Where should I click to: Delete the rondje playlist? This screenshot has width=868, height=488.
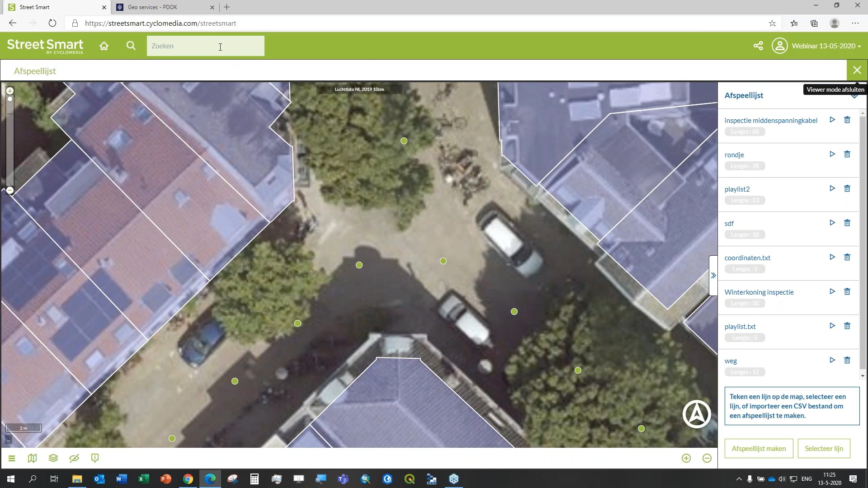tap(847, 154)
